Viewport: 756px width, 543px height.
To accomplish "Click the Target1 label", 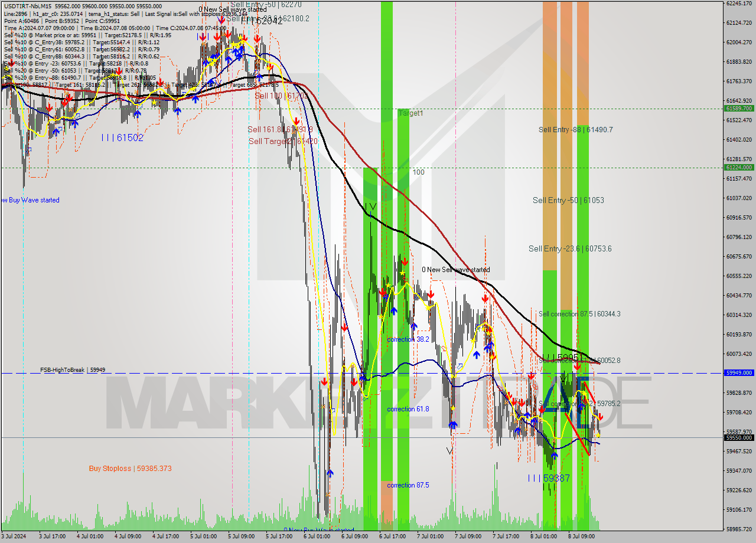I will (410, 113).
